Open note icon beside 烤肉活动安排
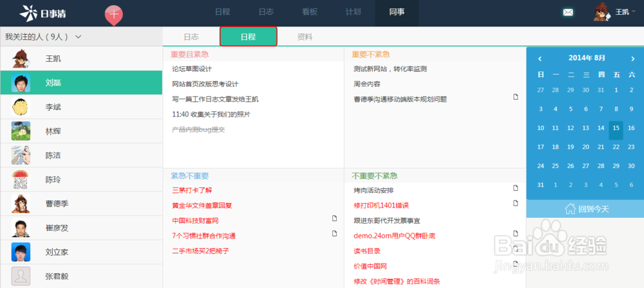 [x=515, y=188]
